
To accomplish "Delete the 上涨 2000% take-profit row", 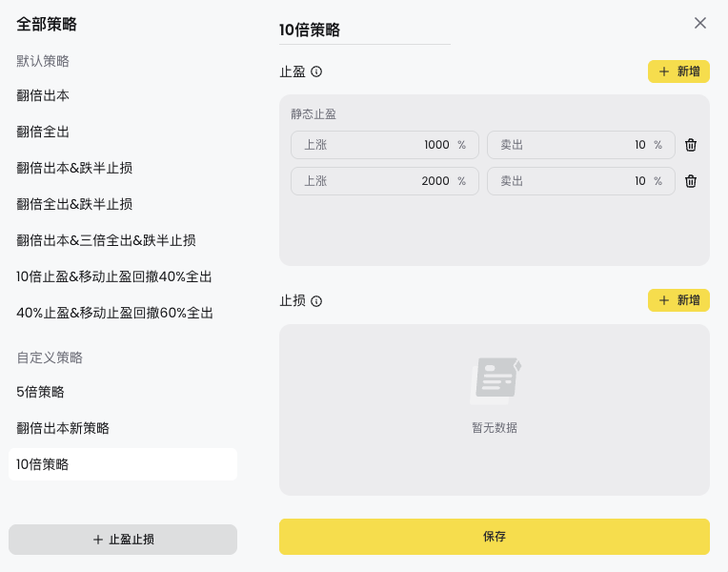I will (691, 181).
